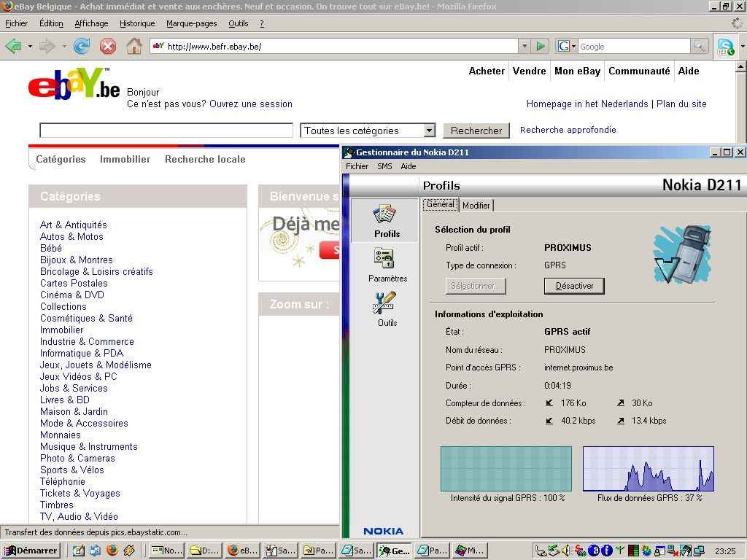This screenshot has height=560, width=747.
Task: Open Immobilier tab on eBay
Action: click(125, 159)
